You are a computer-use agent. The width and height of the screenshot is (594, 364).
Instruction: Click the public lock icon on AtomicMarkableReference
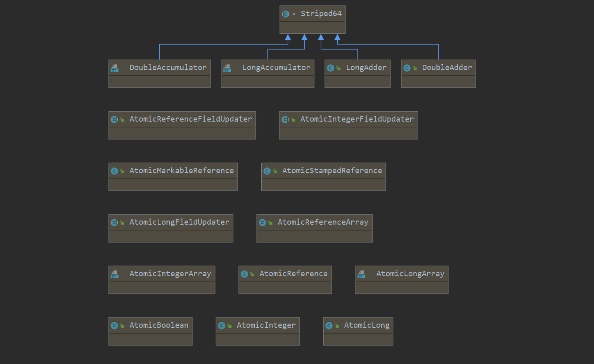[122, 171]
